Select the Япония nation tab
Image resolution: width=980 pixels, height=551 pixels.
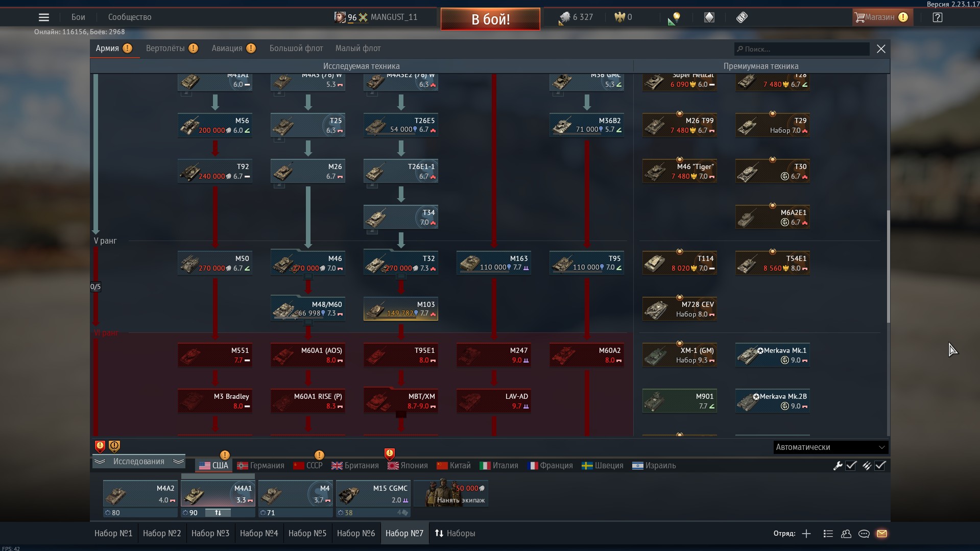coord(408,466)
